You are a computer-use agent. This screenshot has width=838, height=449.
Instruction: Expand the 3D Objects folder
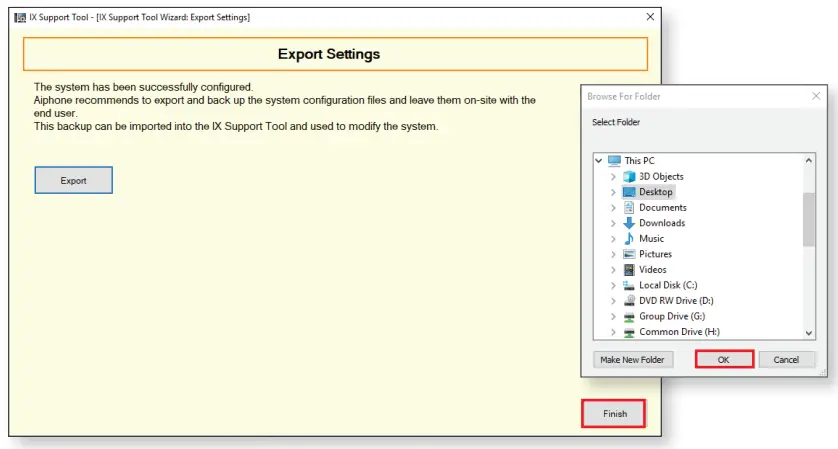pyautogui.click(x=614, y=176)
